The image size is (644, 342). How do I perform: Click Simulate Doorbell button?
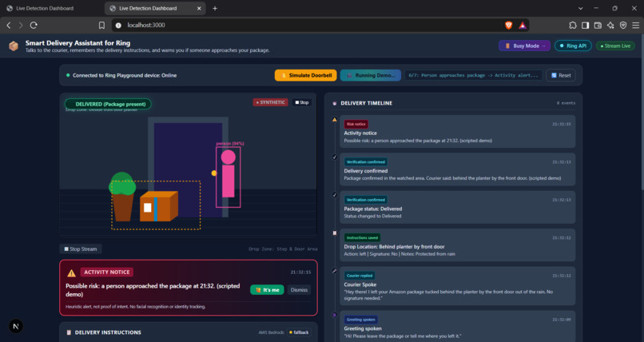coord(305,75)
